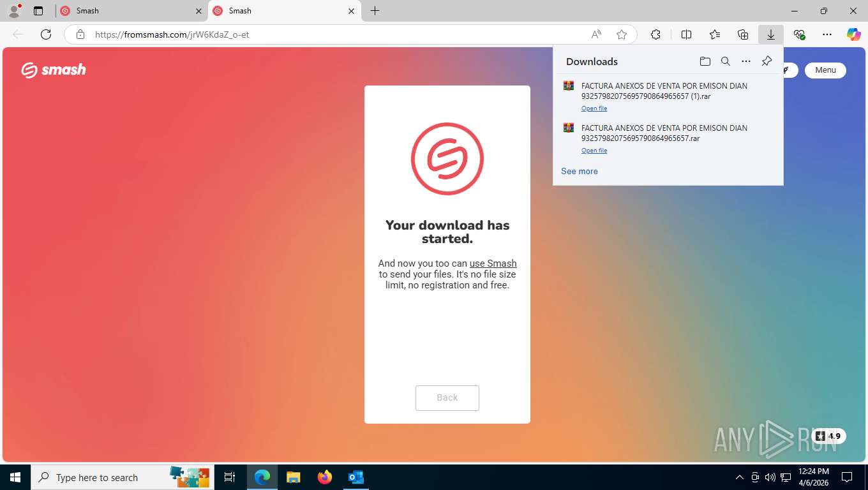Add this page to favorites
This screenshot has height=490, width=868.
coord(622,34)
